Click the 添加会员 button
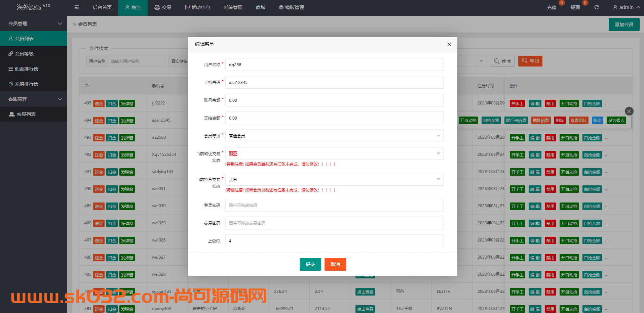This screenshot has height=313, width=644. 624,25
